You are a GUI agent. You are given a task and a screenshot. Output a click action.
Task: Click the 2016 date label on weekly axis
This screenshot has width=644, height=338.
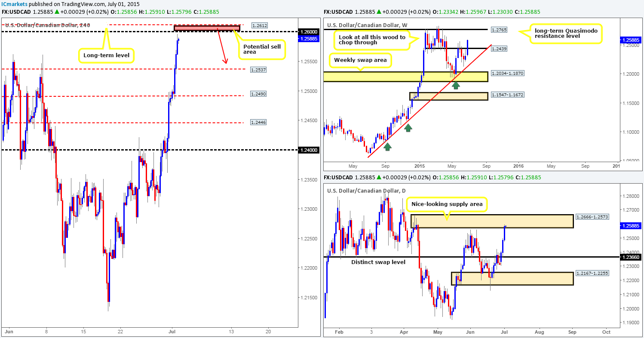click(x=518, y=166)
